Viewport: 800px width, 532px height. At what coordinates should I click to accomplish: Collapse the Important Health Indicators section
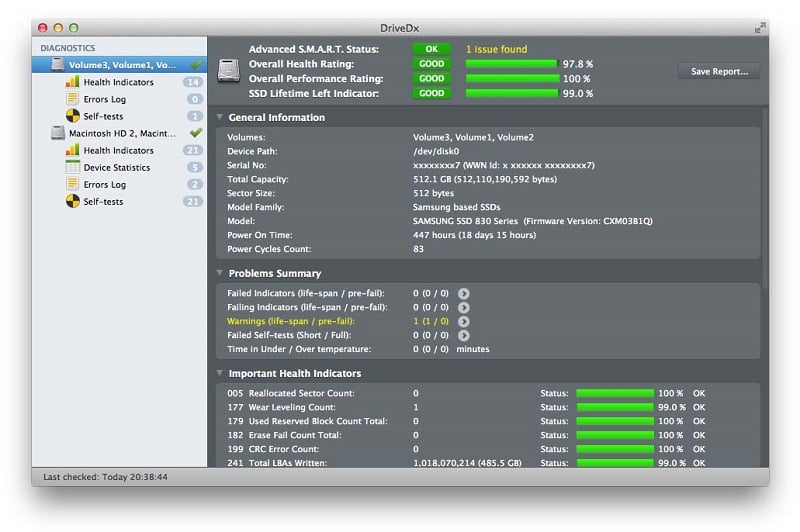(x=220, y=373)
